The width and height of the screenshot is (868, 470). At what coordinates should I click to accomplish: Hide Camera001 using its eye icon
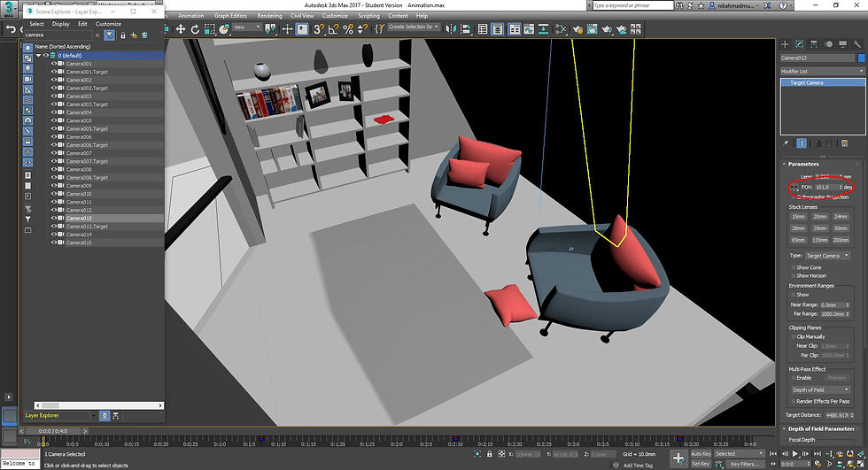pyautogui.click(x=54, y=64)
